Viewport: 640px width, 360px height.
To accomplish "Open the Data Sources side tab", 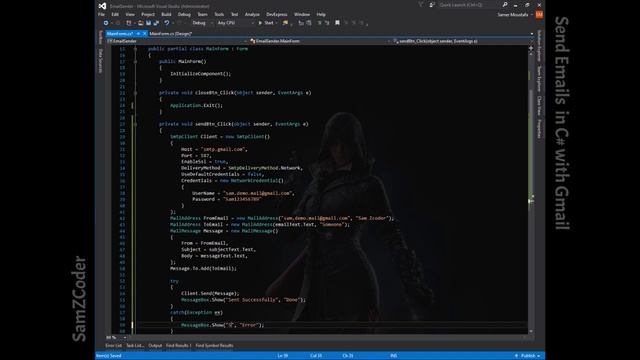I will click(100, 61).
